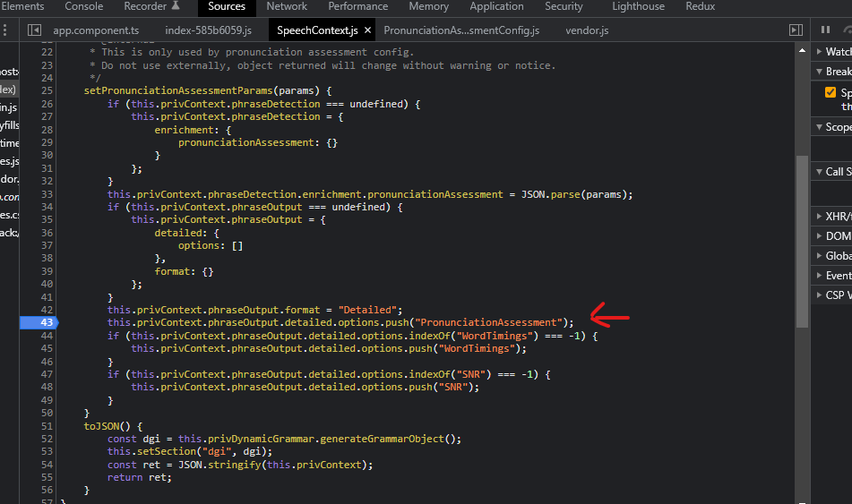Open the app.component.ts file tab
The width and height of the screenshot is (852, 504).
coord(96,30)
